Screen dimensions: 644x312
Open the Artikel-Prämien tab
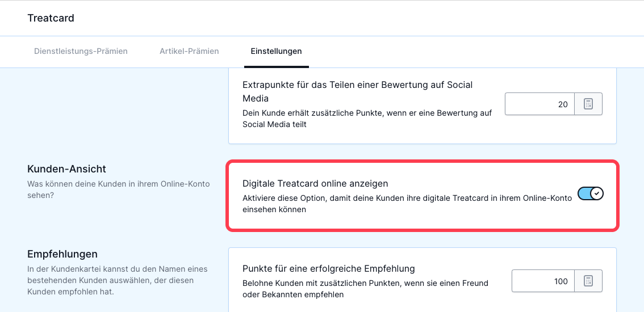pos(189,51)
